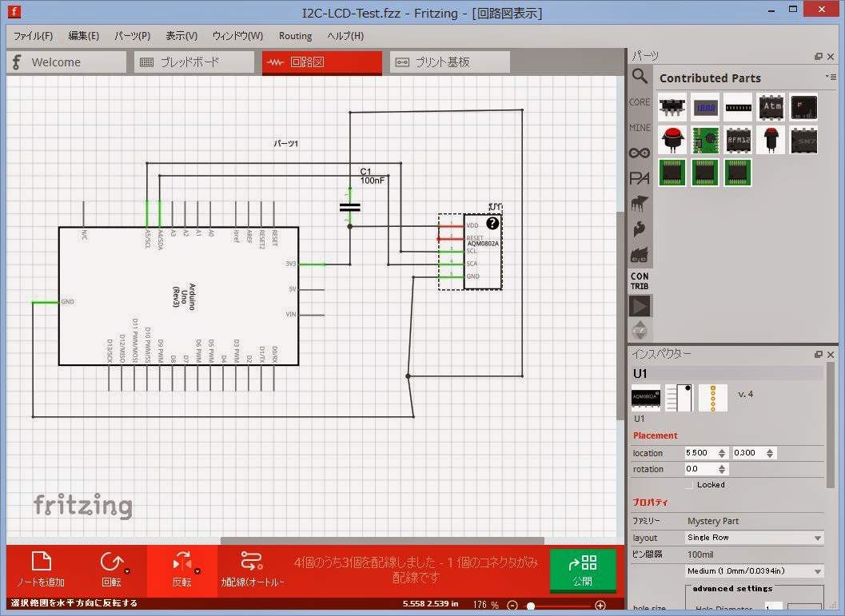This screenshot has width=845, height=616.
Task: Open the Arduino infinity-logo parts bin
Action: click(x=640, y=153)
